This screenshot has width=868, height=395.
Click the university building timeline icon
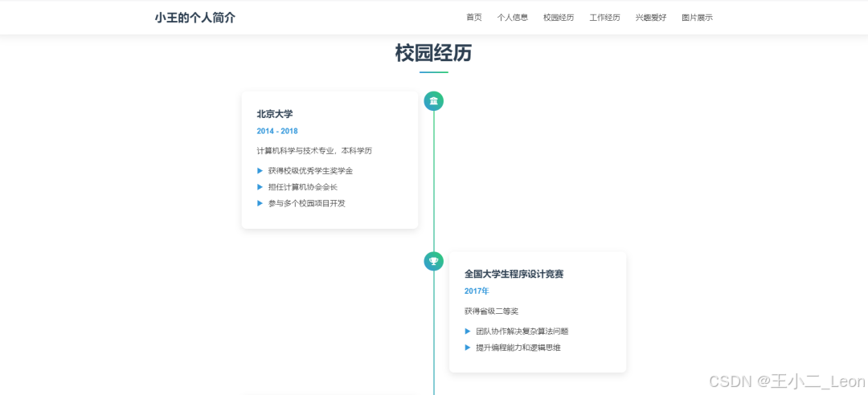pos(433,100)
